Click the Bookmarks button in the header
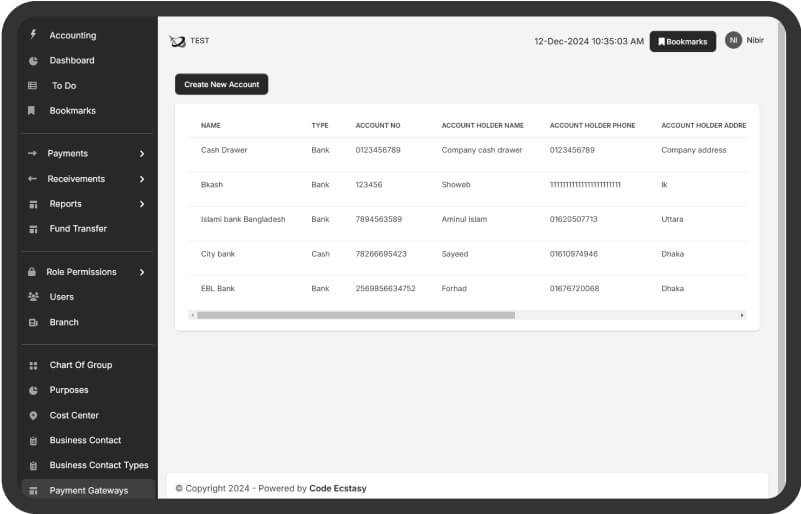Viewport: 801px width, 514px height. (x=682, y=42)
